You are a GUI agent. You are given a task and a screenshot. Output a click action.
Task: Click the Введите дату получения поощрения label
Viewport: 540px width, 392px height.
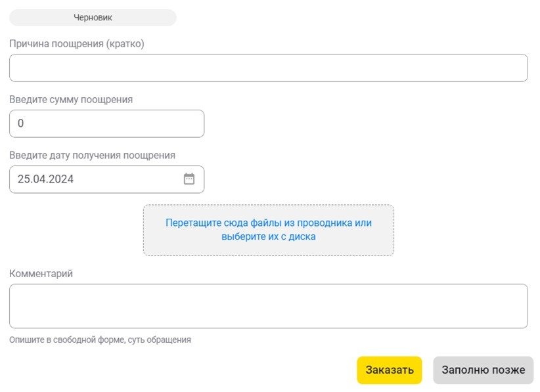[92, 156]
